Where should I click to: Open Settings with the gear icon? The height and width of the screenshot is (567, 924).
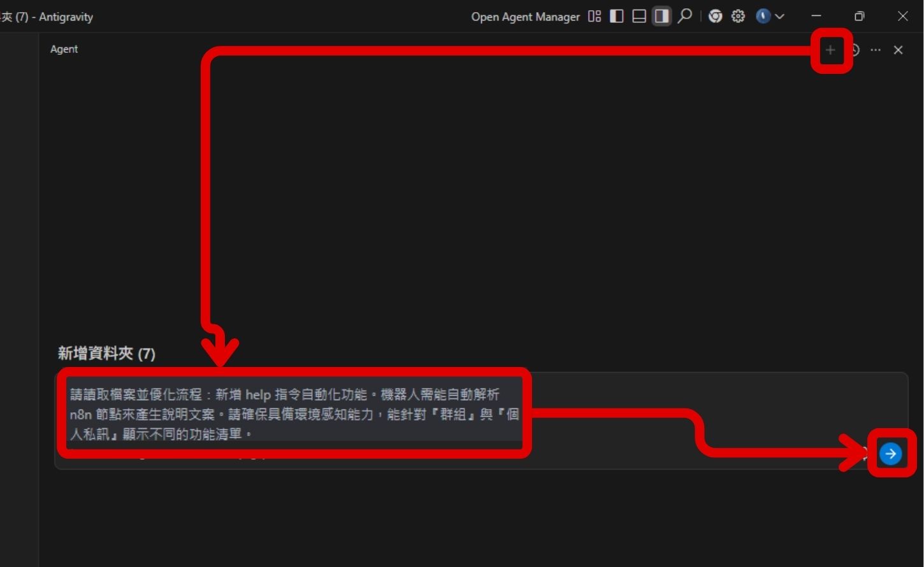[737, 17]
